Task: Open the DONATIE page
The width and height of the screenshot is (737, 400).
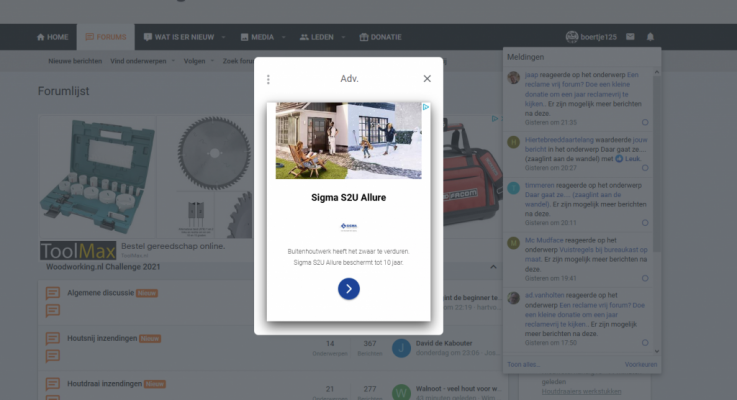Action: tap(380, 37)
